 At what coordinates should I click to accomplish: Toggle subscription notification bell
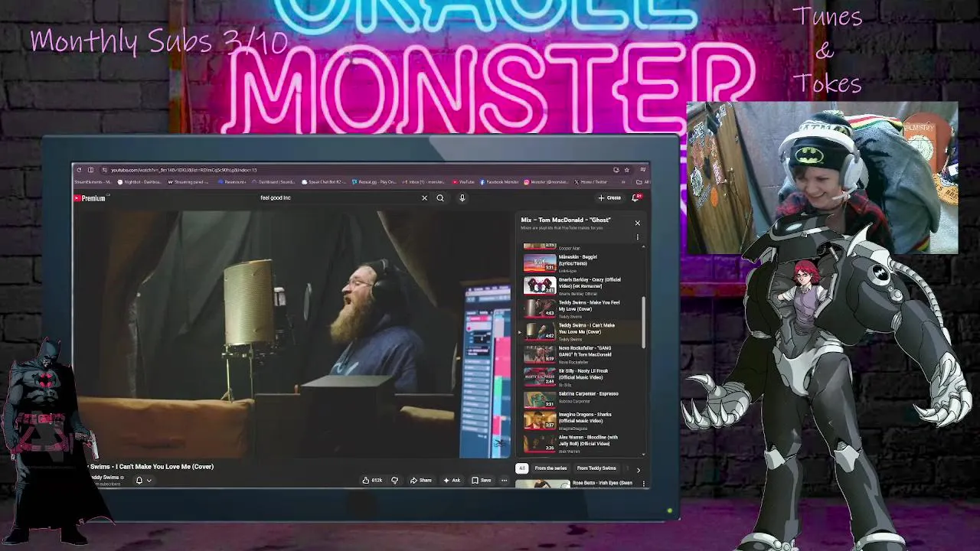click(x=139, y=481)
